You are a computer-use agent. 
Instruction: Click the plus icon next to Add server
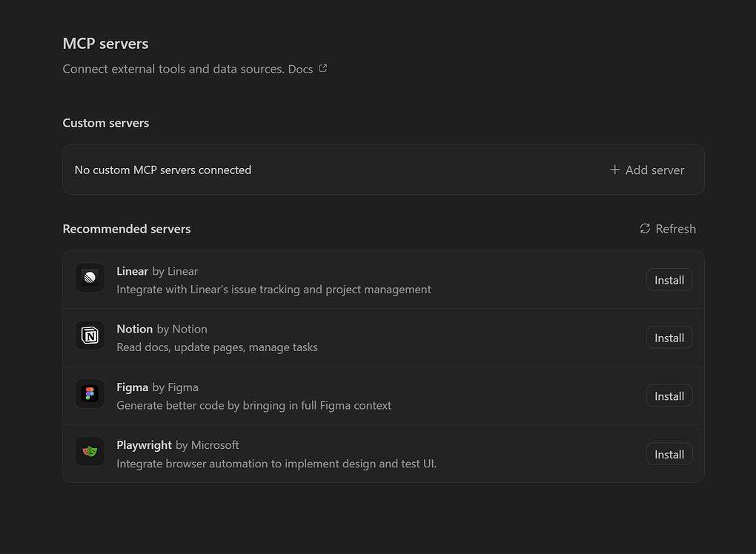(x=614, y=170)
